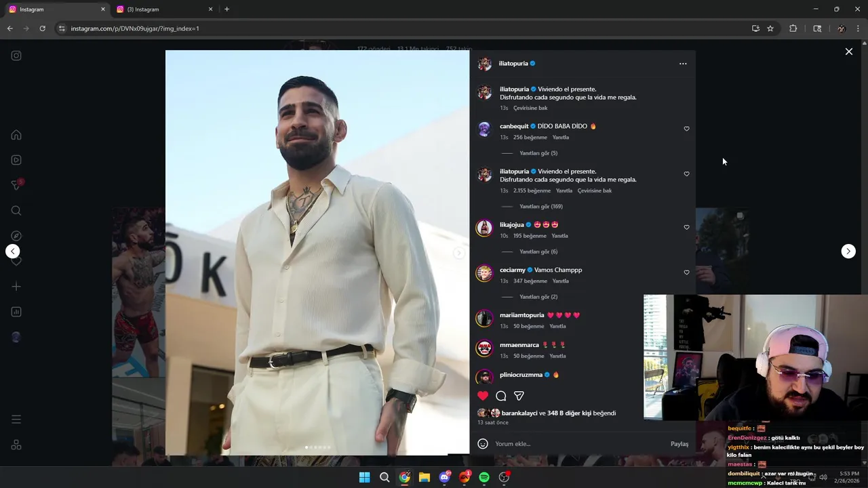Click the comment input field
Viewport: 868px width, 488px height.
(580, 444)
